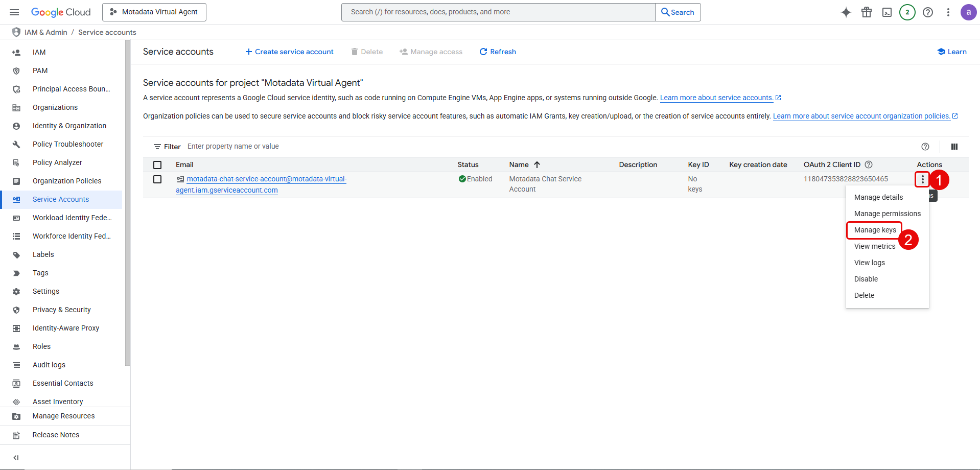Open the Help question mark icon
980x470 pixels.
click(927, 12)
